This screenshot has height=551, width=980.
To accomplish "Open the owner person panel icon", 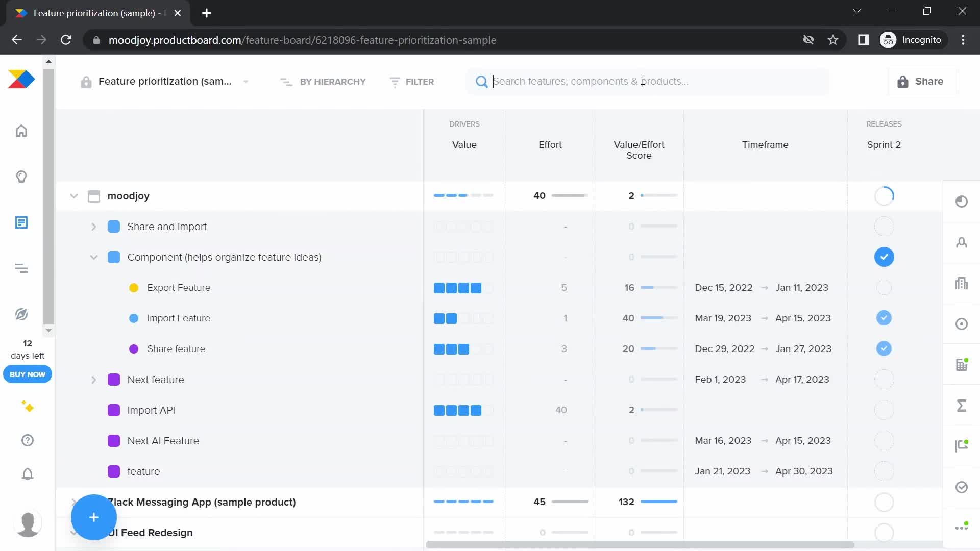I will pos(962,242).
